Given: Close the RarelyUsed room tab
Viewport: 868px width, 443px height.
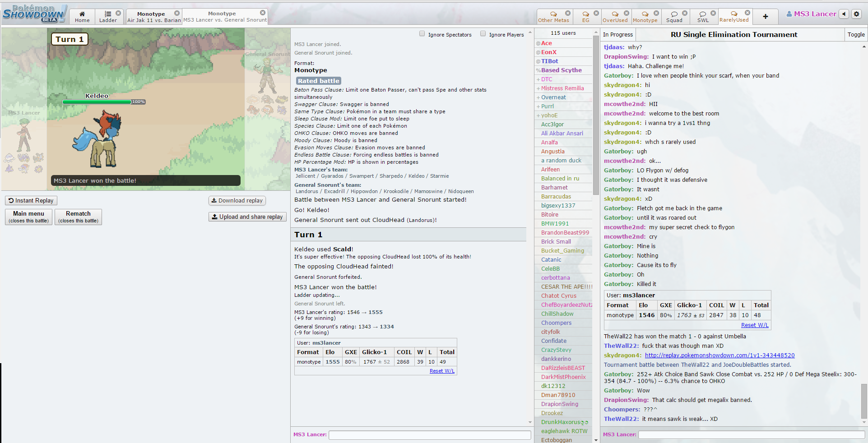Looking at the screenshot, I should point(747,13).
